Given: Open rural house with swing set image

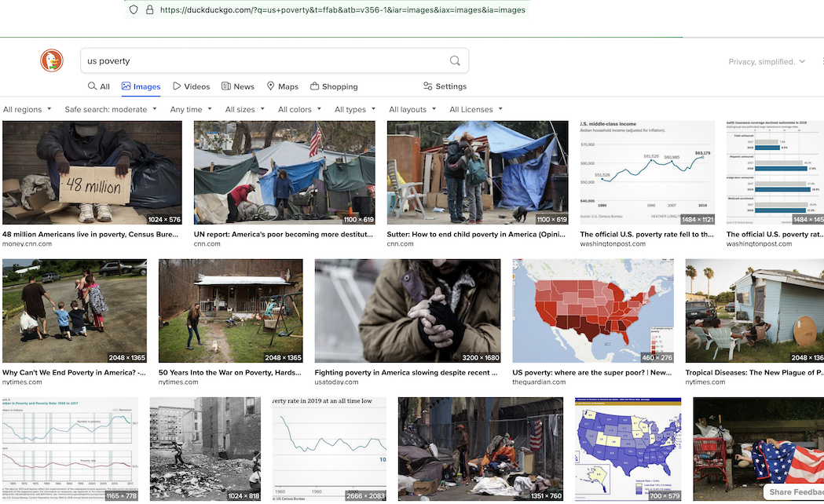Looking at the screenshot, I should (x=230, y=311).
